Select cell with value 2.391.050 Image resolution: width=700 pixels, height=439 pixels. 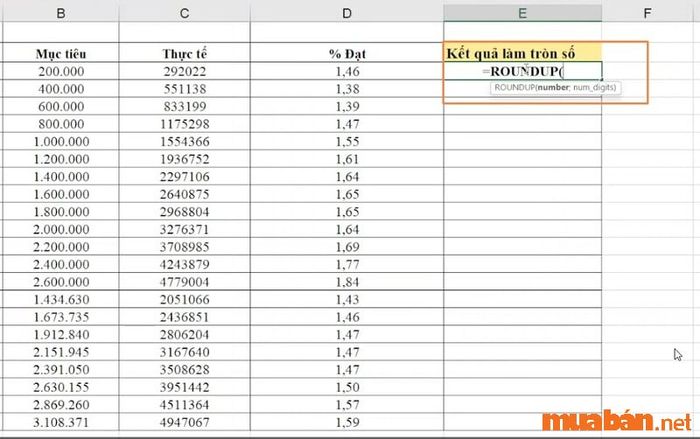(x=61, y=370)
